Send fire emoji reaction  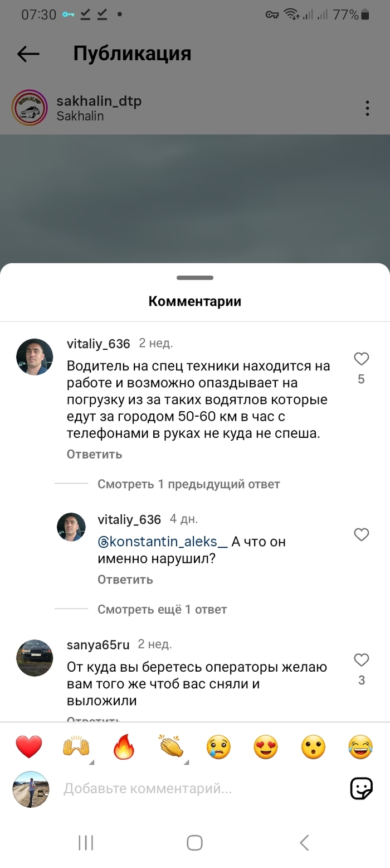124,747
